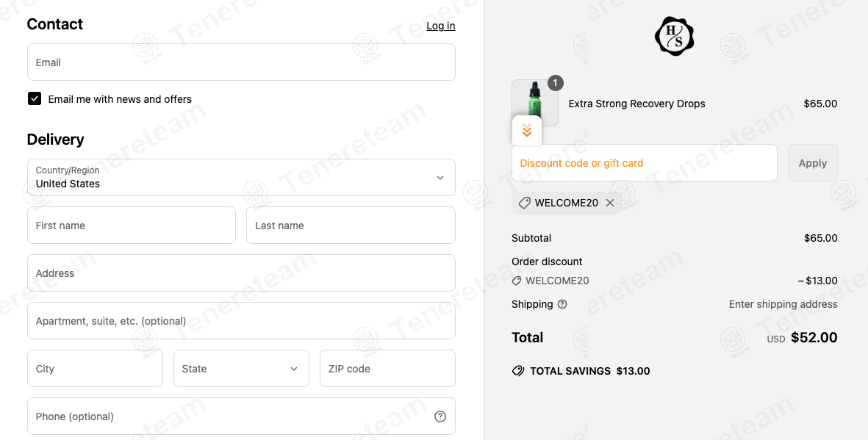This screenshot has width=868, height=440.
Task: Click the Log in link
Action: (441, 26)
